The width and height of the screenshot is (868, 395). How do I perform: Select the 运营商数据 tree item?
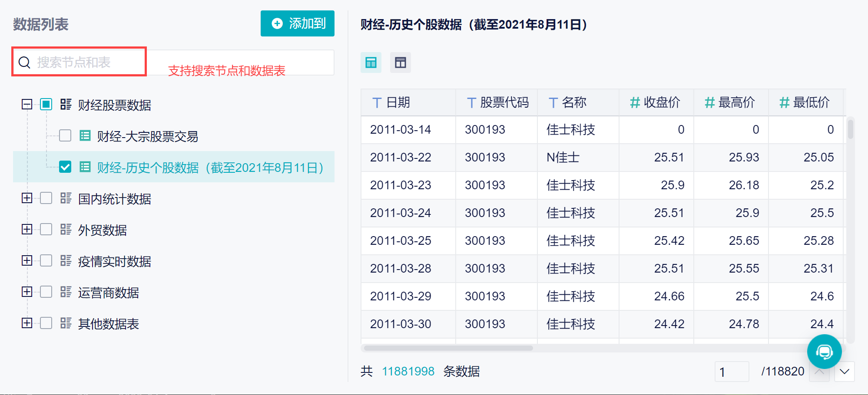coord(109,293)
